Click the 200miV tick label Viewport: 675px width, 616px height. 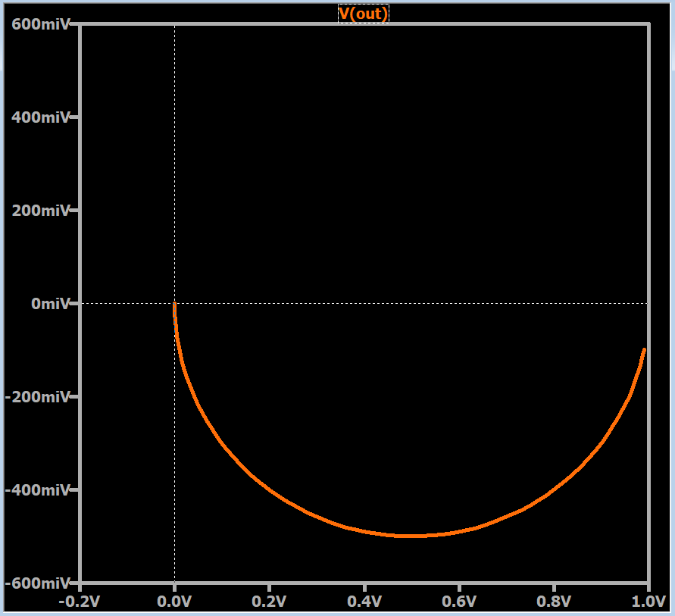tap(42, 211)
